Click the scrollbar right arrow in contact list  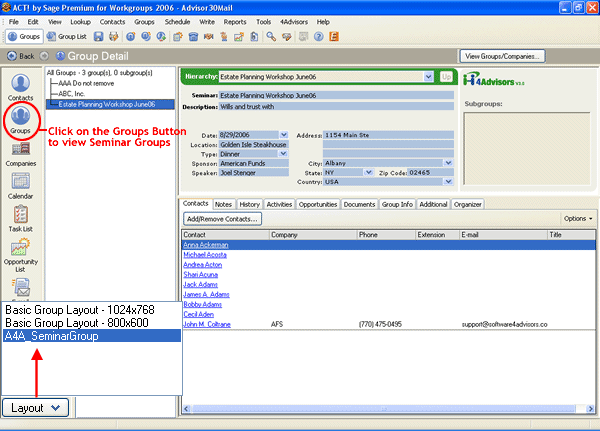click(x=590, y=409)
